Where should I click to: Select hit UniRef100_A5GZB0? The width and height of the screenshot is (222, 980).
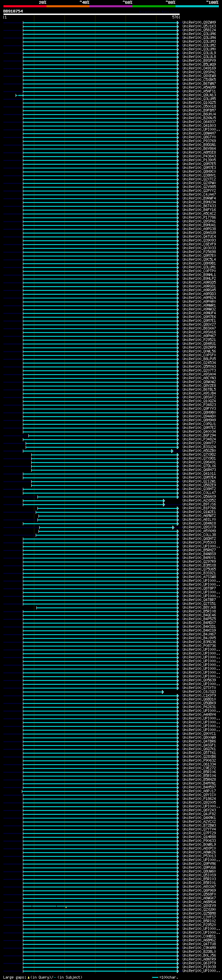[199, 451]
